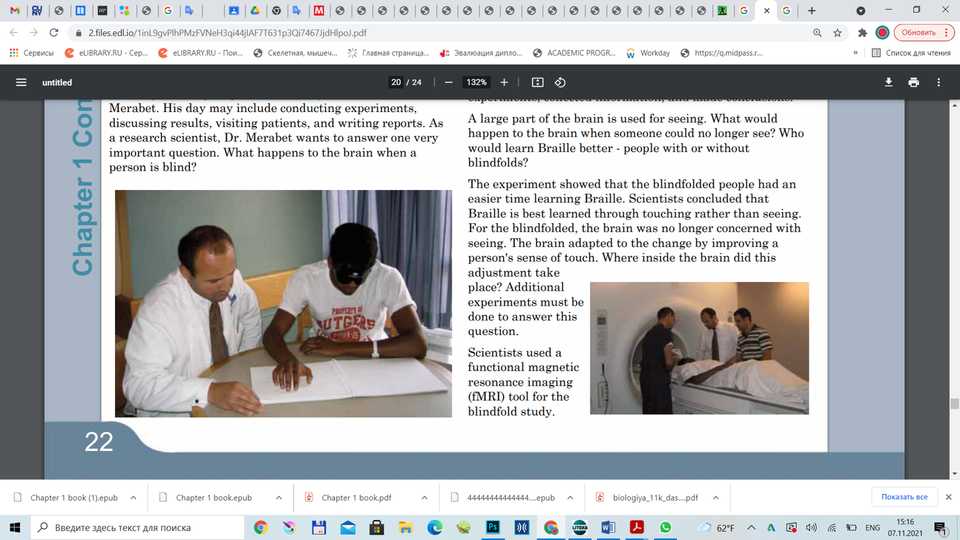Viewport: 960px width, 540px height.
Task: Close the downloads bar
Action: [948, 497]
